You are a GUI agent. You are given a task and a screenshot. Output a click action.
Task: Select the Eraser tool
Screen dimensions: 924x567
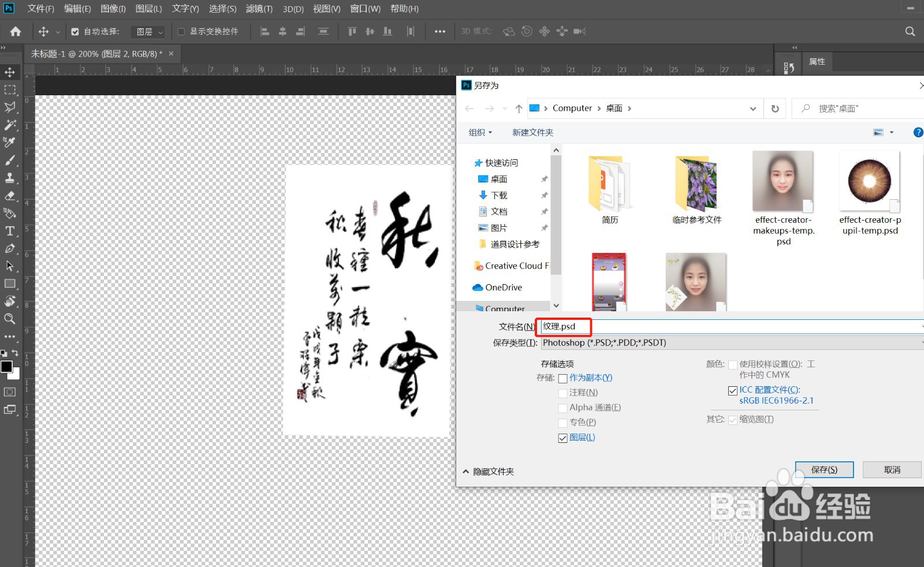[x=10, y=196]
